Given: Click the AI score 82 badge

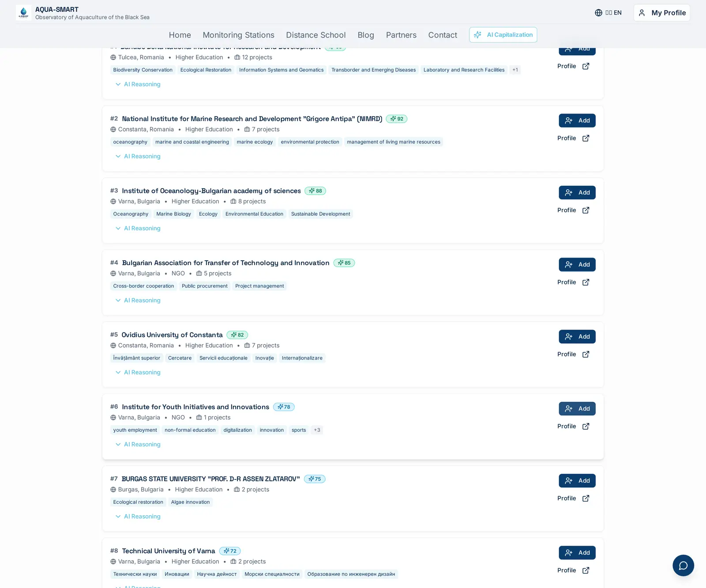Looking at the screenshot, I should [237, 335].
